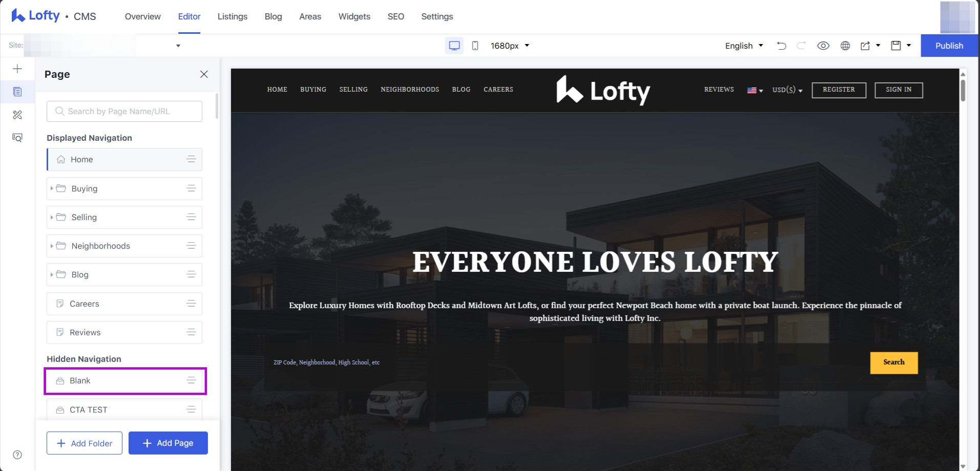The height and width of the screenshot is (471, 980).
Task: Click the Search by Page Name/URL field
Action: (x=124, y=111)
